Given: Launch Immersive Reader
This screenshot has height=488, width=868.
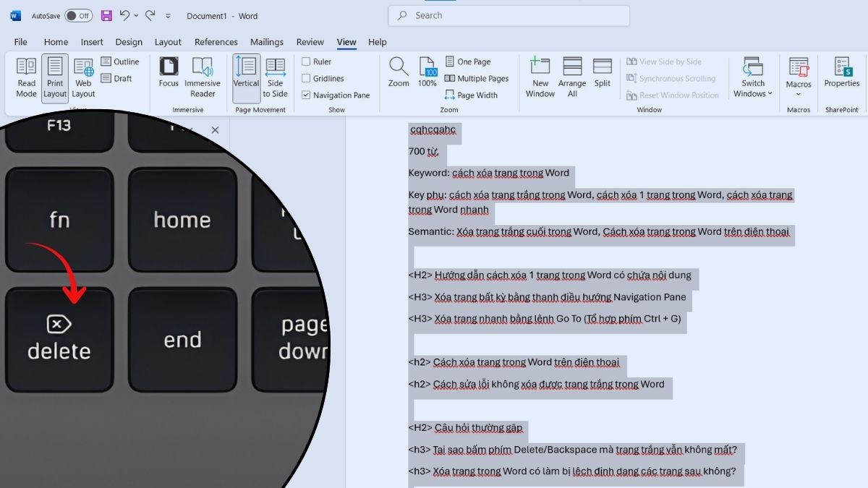Looking at the screenshot, I should coord(203,78).
